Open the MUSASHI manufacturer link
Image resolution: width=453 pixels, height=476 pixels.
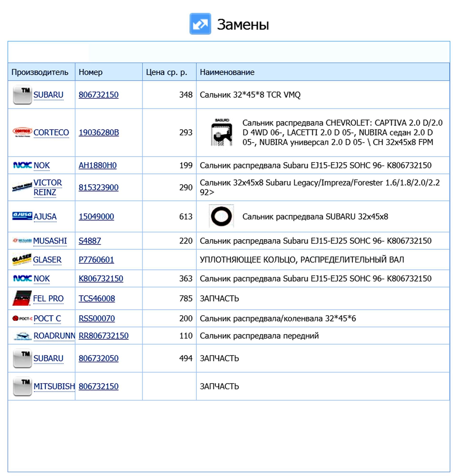pyautogui.click(x=50, y=241)
